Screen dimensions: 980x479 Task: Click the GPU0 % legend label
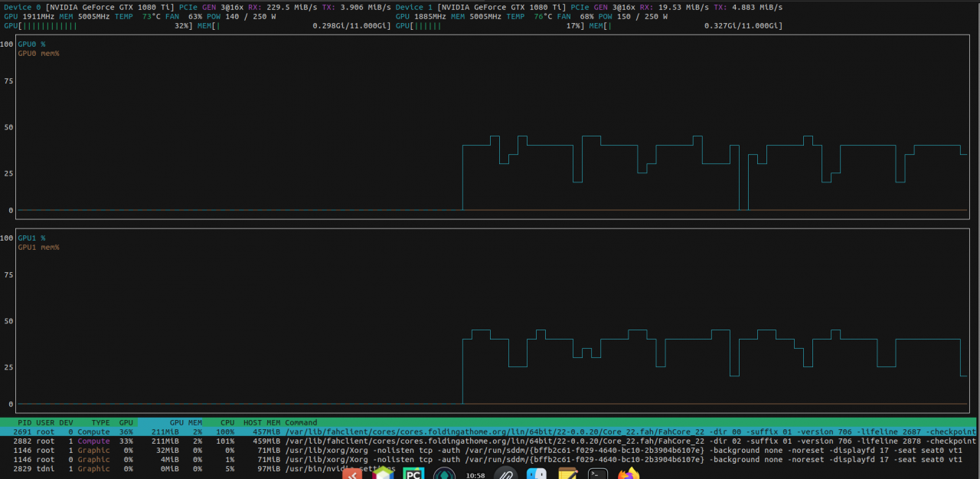pos(31,44)
